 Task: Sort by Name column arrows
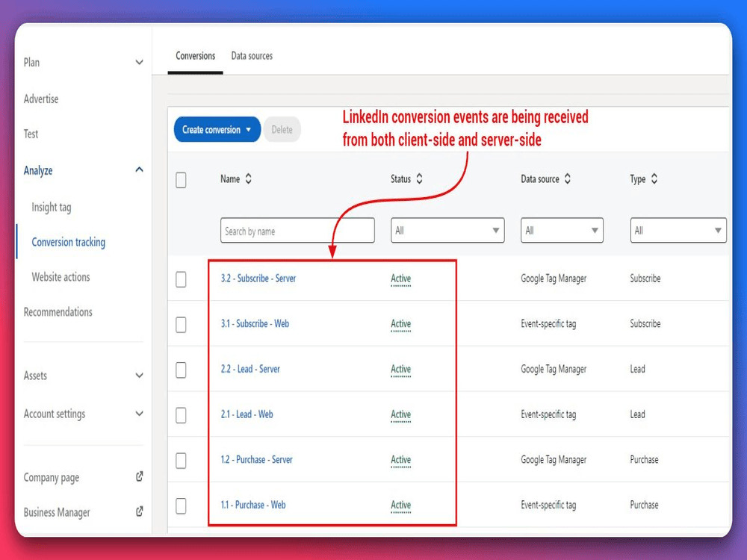pos(248,179)
